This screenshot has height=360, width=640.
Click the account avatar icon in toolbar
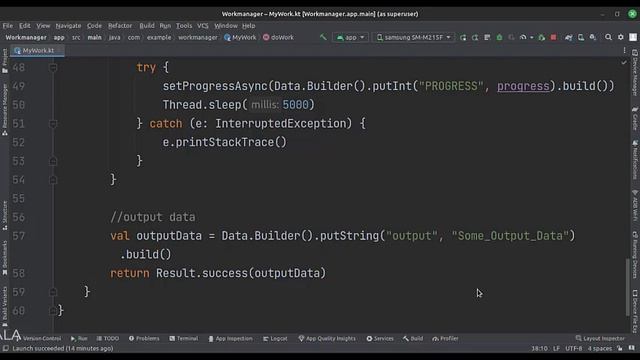[633, 37]
